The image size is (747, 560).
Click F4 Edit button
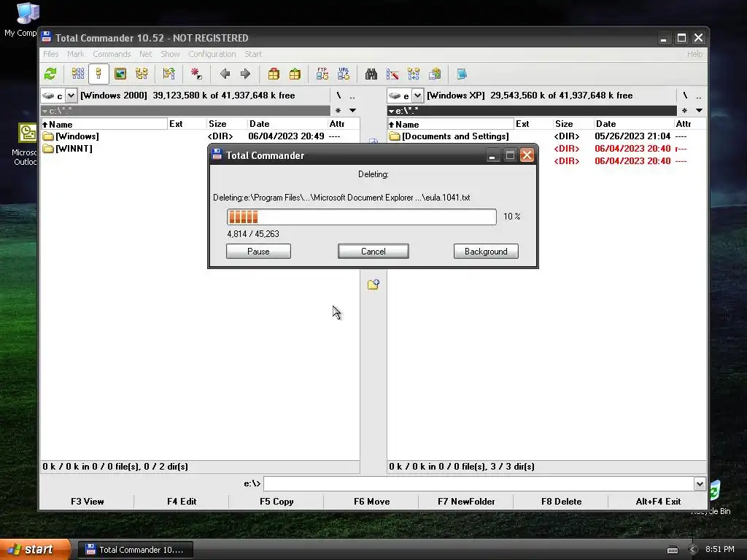point(182,502)
